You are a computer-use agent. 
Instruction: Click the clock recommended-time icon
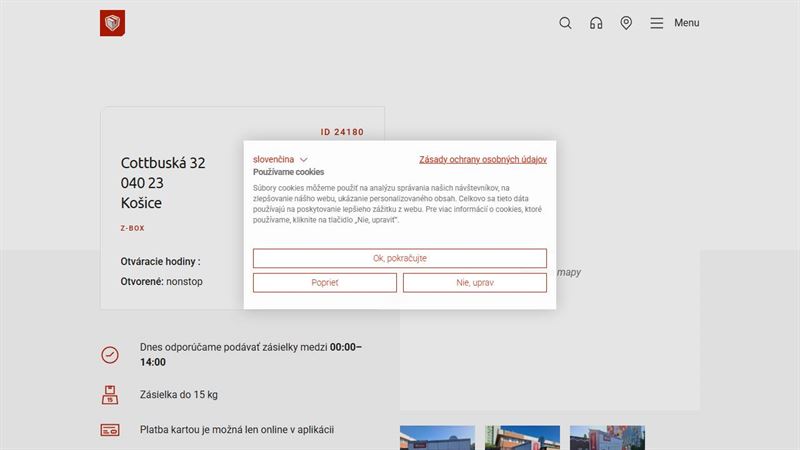click(x=110, y=355)
